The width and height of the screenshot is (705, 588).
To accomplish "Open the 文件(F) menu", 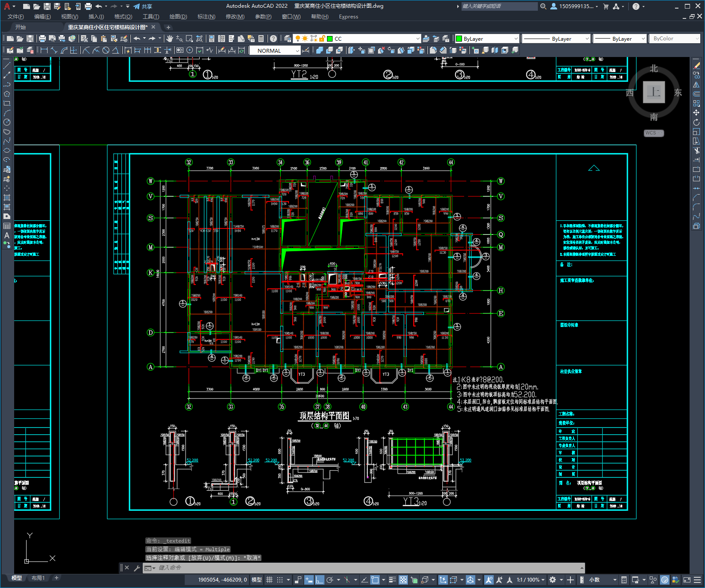I will coord(16,17).
